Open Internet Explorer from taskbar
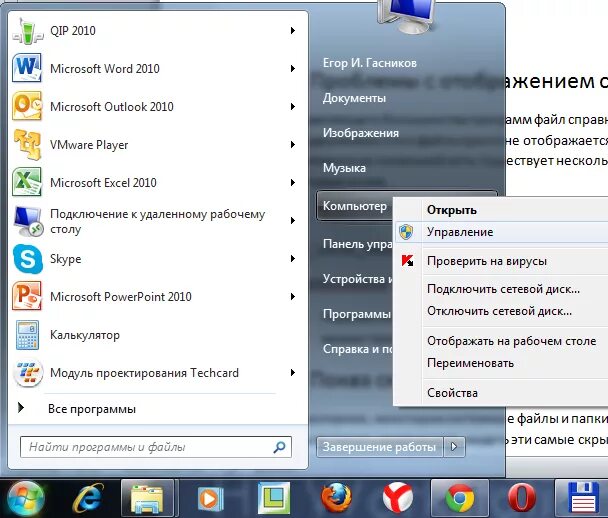 tap(88, 498)
